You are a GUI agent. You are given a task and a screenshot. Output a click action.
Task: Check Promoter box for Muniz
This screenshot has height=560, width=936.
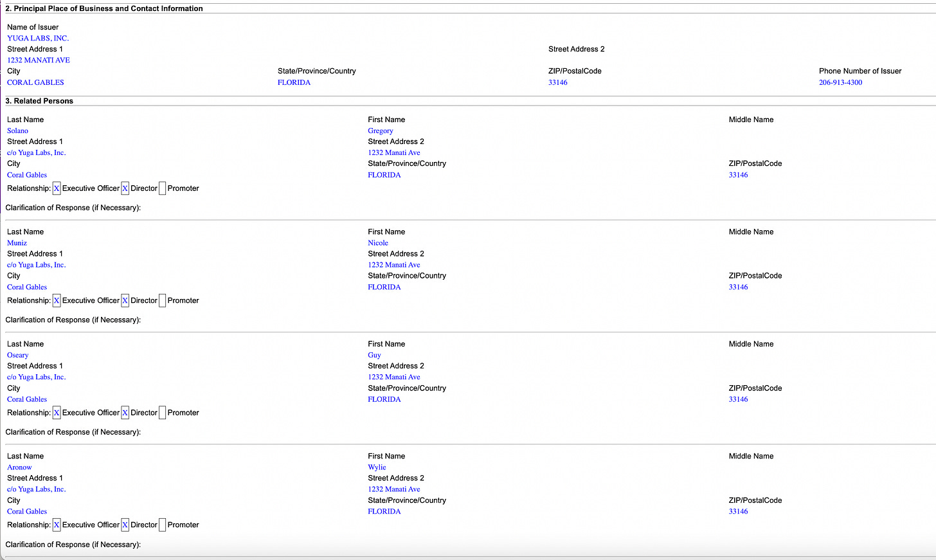pos(162,300)
